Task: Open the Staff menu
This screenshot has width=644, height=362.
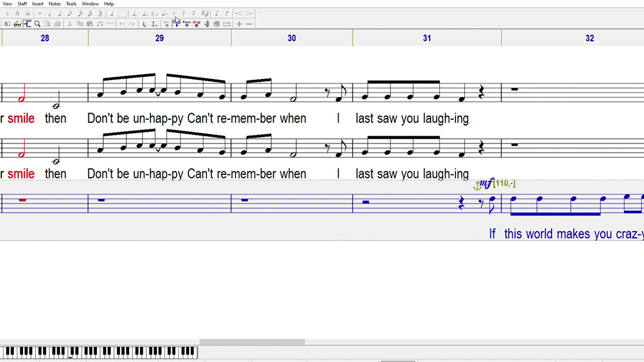Action: (x=22, y=4)
